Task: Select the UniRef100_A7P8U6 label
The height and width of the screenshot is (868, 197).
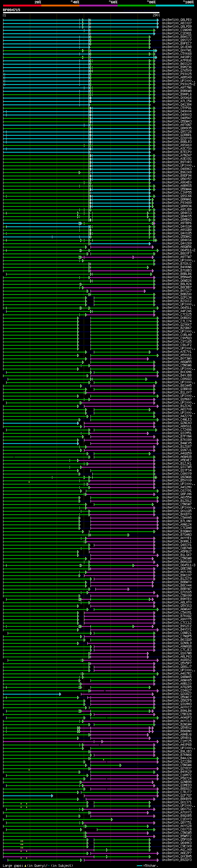Action: [x=176, y=61]
